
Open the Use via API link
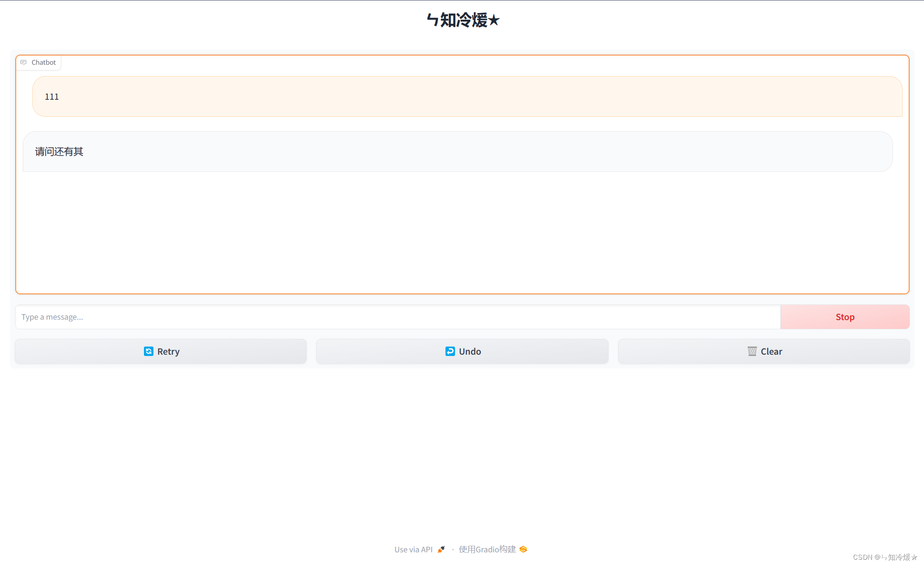[x=413, y=550]
